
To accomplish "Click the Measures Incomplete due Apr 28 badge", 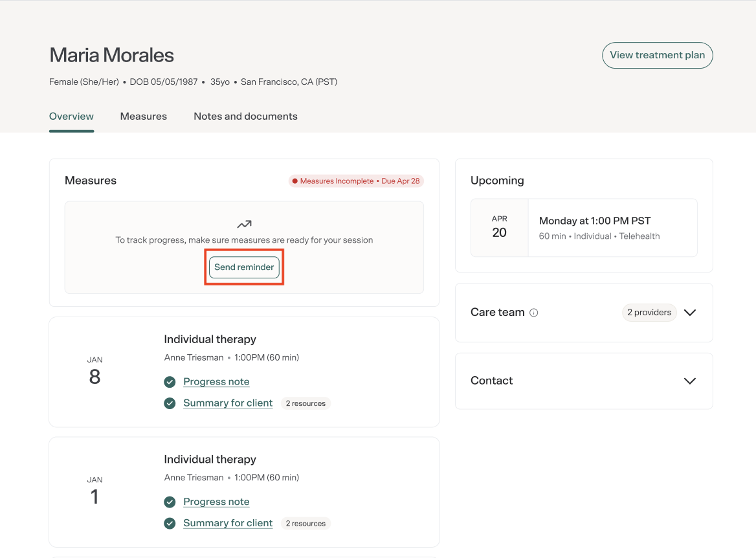I will pos(356,181).
